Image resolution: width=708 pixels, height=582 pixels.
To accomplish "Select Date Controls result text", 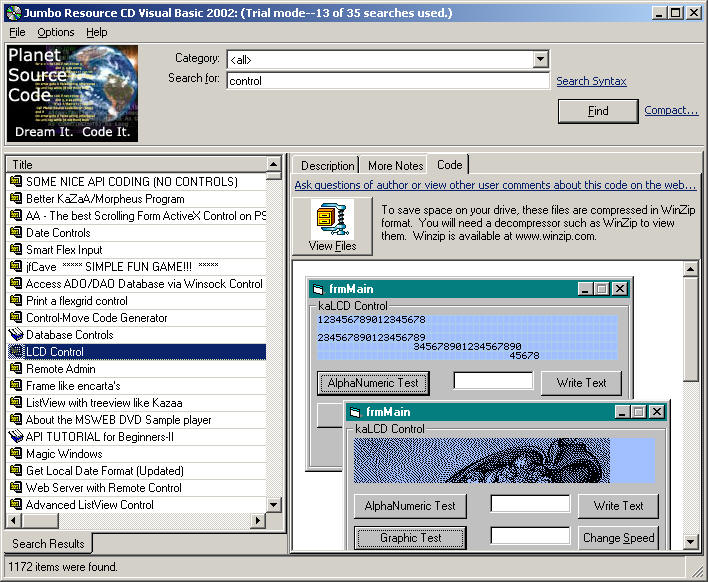I will click(58, 233).
